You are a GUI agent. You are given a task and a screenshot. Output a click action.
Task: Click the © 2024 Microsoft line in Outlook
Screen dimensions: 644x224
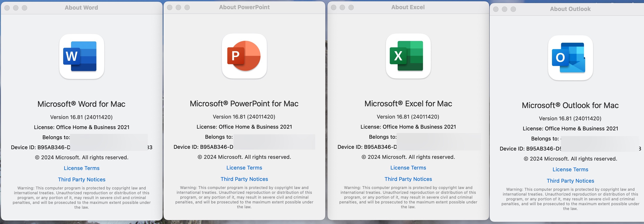(570, 159)
